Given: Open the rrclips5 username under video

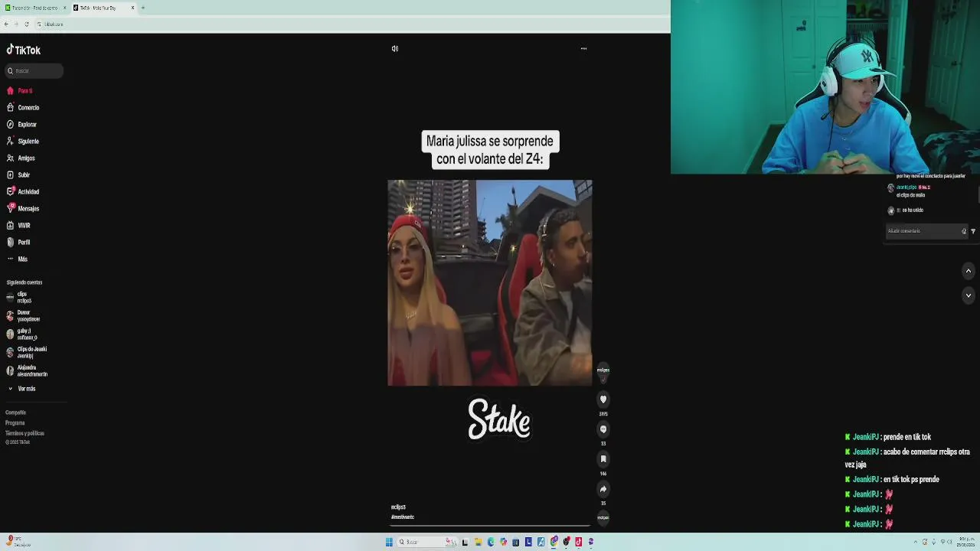Looking at the screenshot, I should [x=398, y=507].
